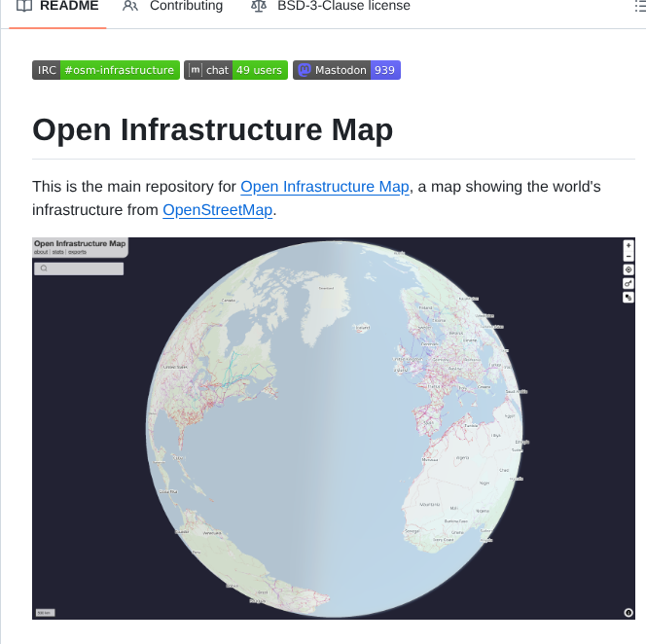Image resolution: width=646 pixels, height=644 pixels.
Task: Switch to the Contributing tab
Action: (x=172, y=7)
